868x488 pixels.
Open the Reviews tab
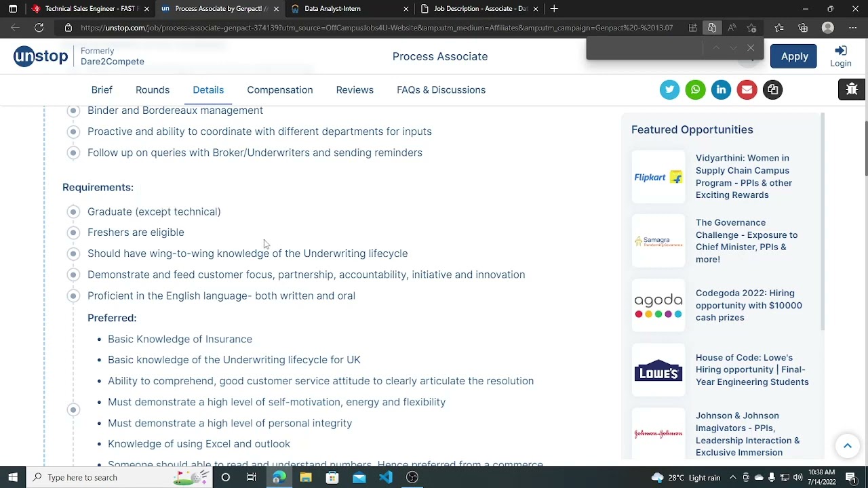click(x=355, y=89)
